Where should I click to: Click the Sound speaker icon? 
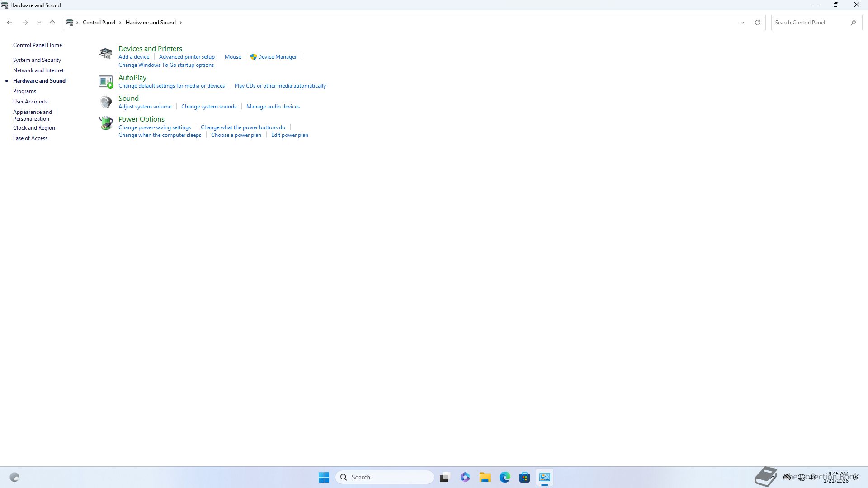106,102
